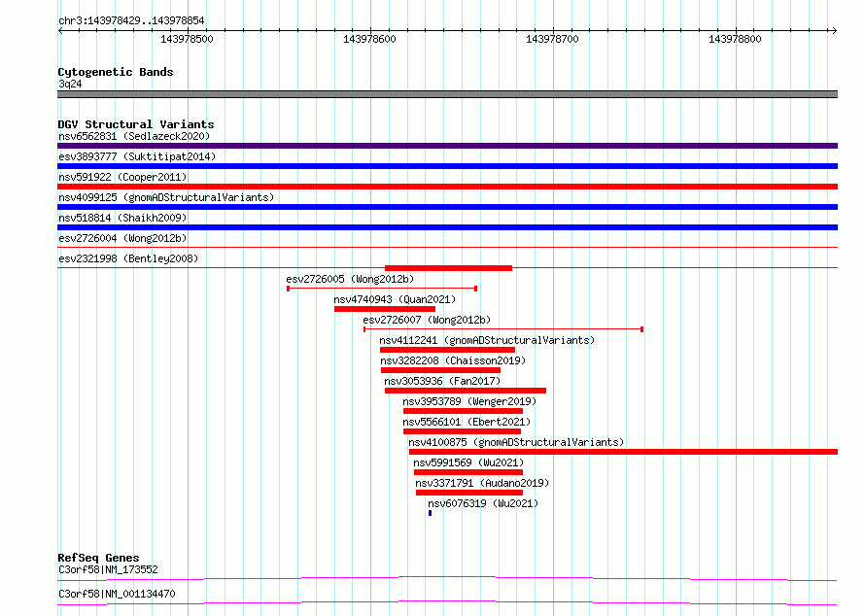
Task: Select the purple nsv6562831 variant bar
Action: pos(447,146)
